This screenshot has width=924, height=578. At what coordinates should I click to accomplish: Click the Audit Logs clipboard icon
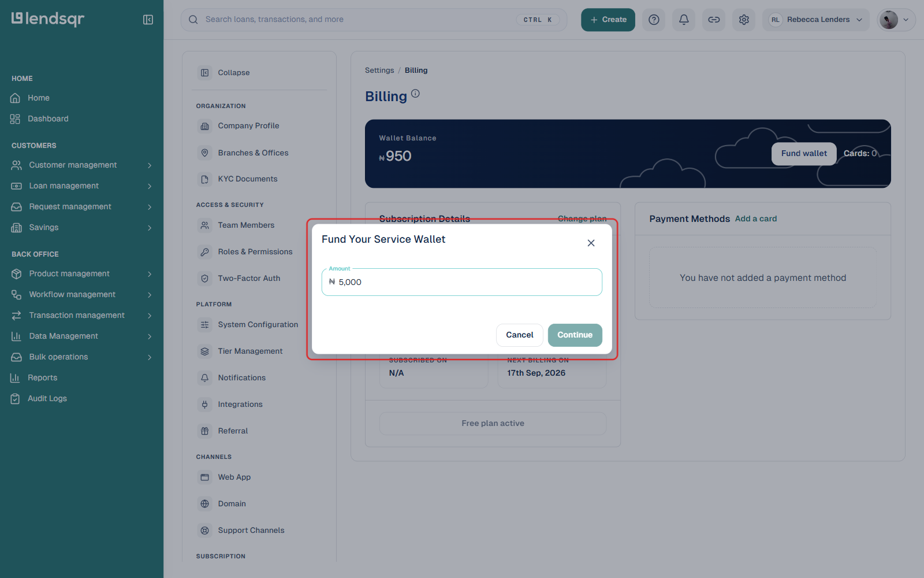16,399
